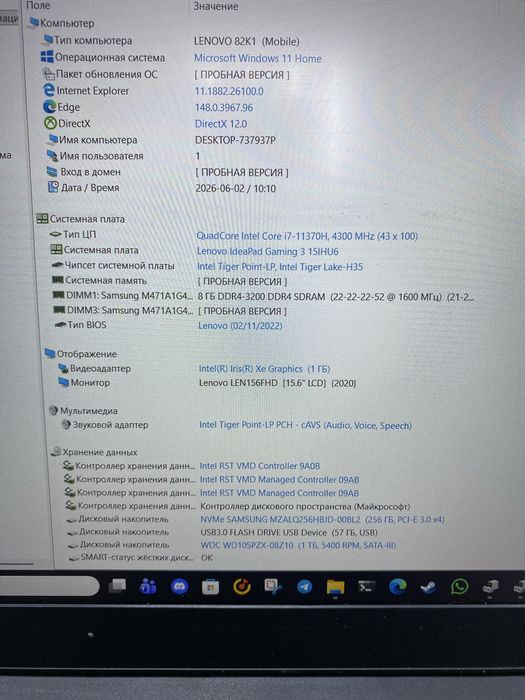Open Lenovo IdeaPad Gaming 3 15IHU6 link
525x700 pixels.
(x=267, y=251)
